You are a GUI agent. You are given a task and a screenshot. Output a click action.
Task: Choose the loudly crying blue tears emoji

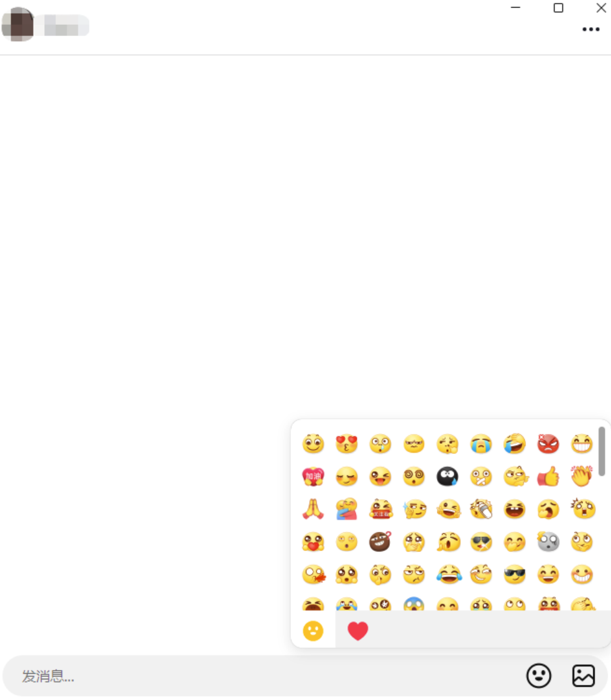481,444
